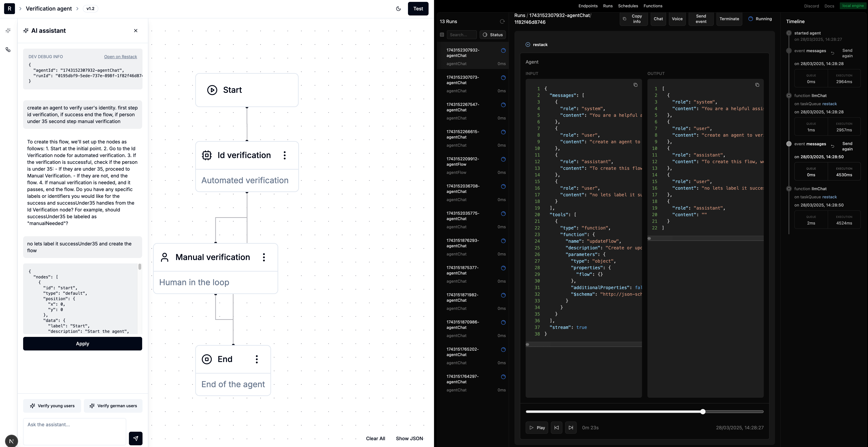Image resolution: width=868 pixels, height=447 pixels.
Task: Open the Manual verification node options menu
Action: pos(264,257)
